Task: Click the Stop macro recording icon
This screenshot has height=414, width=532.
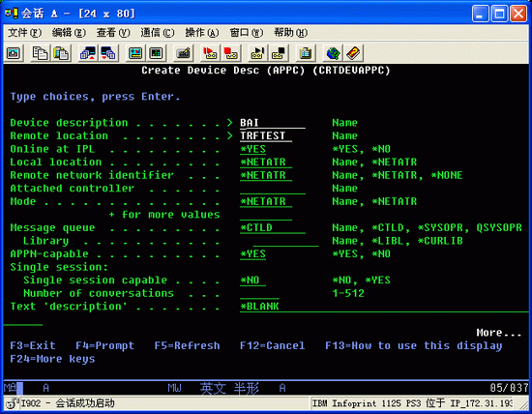Action: tap(231, 53)
